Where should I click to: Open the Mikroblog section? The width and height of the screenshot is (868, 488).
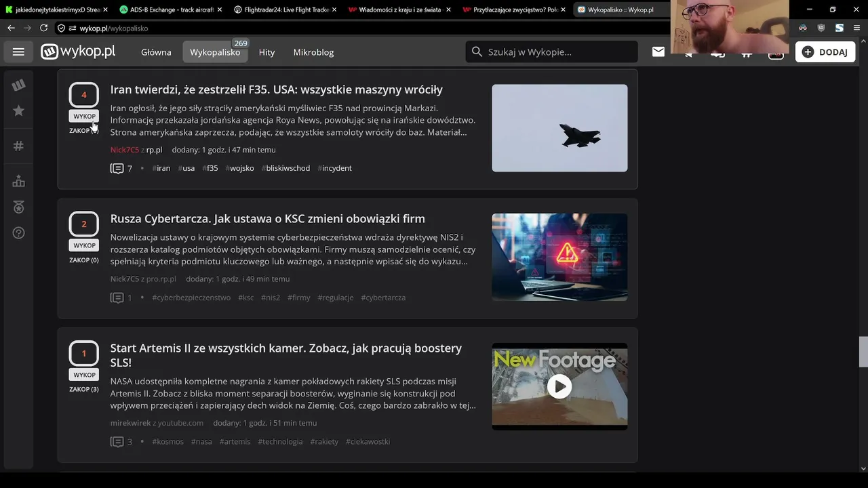pyautogui.click(x=313, y=52)
